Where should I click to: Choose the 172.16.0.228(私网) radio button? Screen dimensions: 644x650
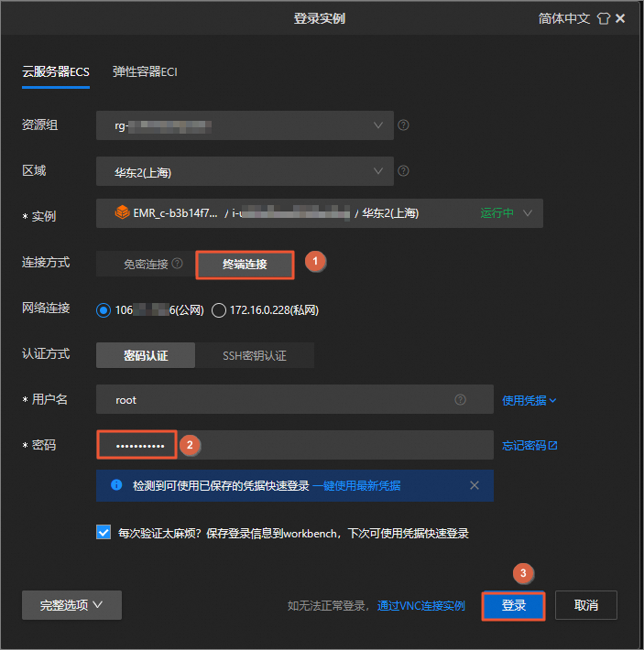(x=219, y=310)
